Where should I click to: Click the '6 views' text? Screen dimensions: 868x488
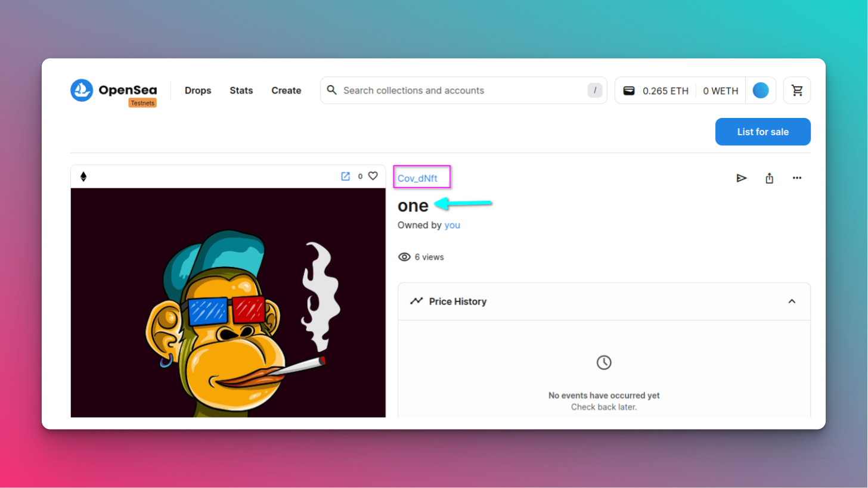[x=429, y=257]
